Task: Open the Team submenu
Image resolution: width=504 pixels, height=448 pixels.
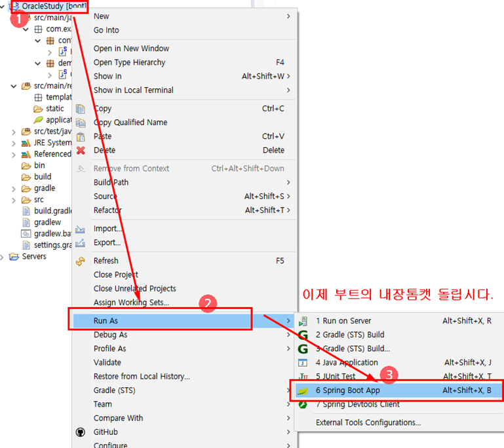Action: [x=184, y=404]
